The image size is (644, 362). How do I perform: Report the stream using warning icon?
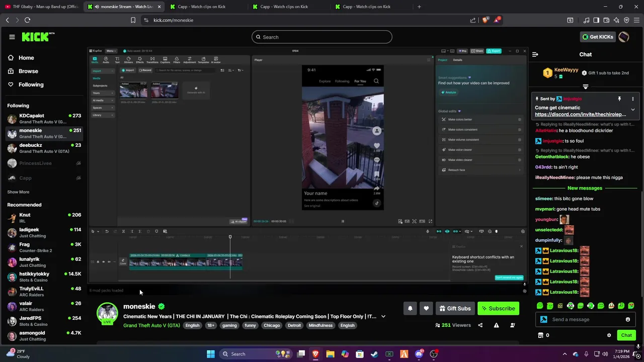pyautogui.click(x=496, y=325)
